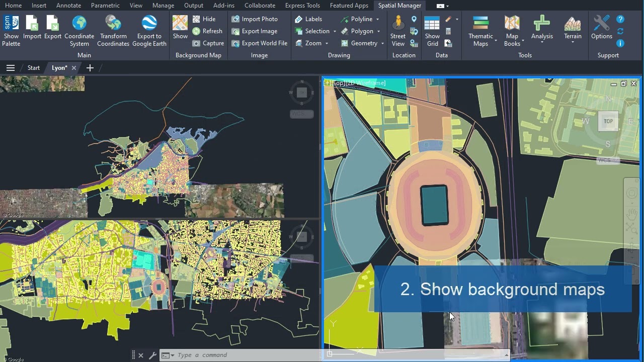Image resolution: width=644 pixels, height=362 pixels.
Task: Expand the Geometry dropdown
Action: pos(382,43)
